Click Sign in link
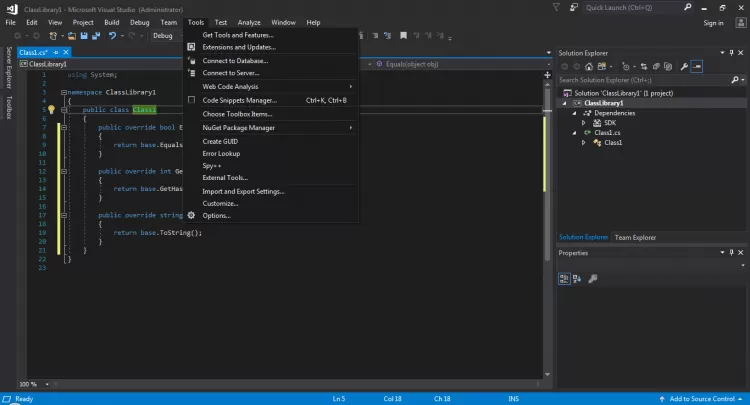Viewport: 750px width, 405px height. [713, 22]
